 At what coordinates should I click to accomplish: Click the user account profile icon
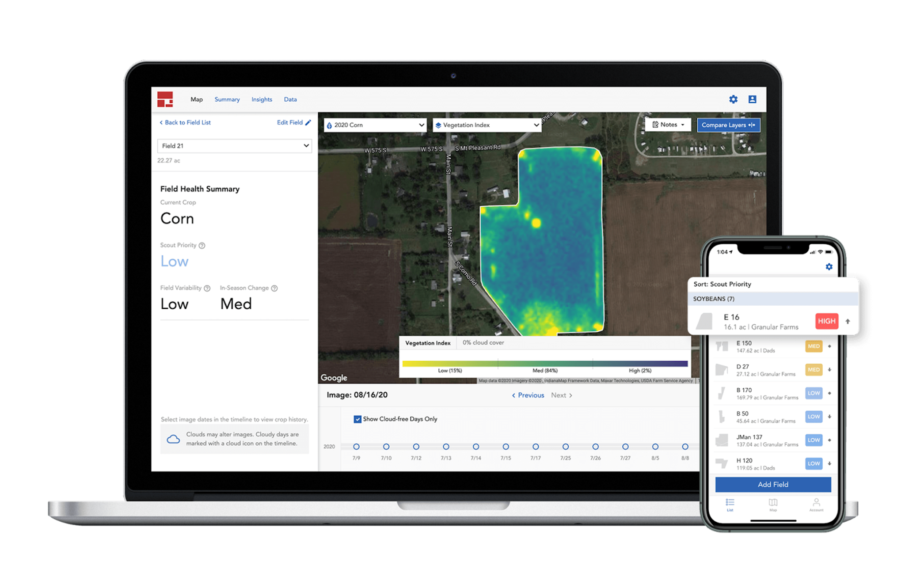tap(752, 99)
